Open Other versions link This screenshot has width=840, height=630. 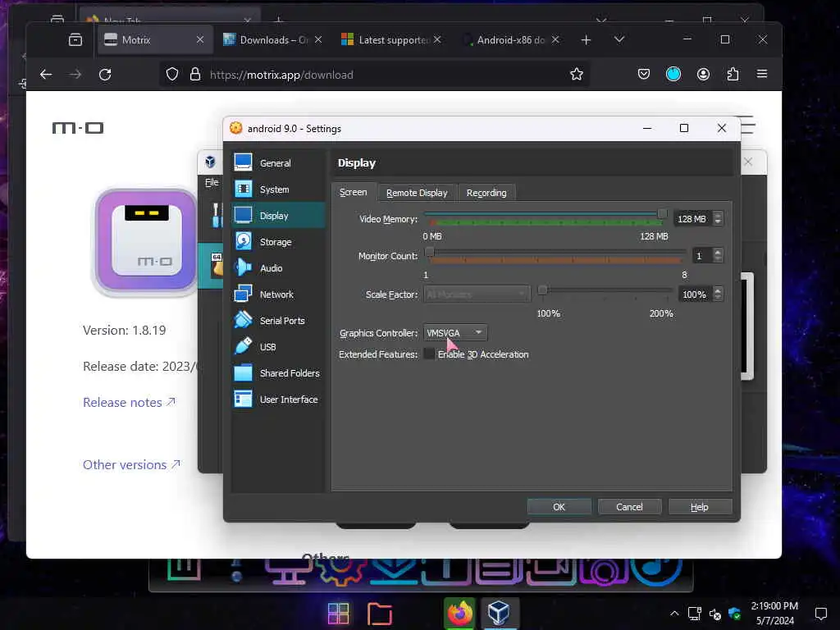[131, 464]
